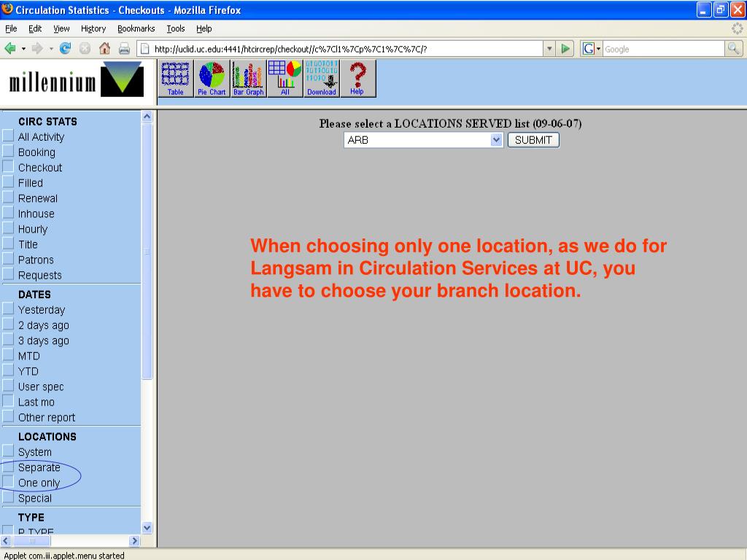
Task: Click the sidebar horizontal scrollbar thumb
Action: click(32, 540)
